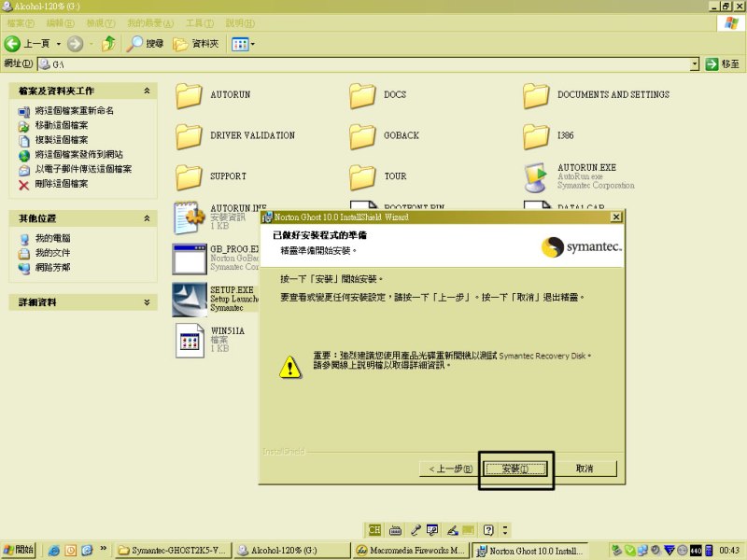Go to 我的文件 in 其他位置
This screenshot has width=747, height=560.
pyautogui.click(x=52, y=253)
